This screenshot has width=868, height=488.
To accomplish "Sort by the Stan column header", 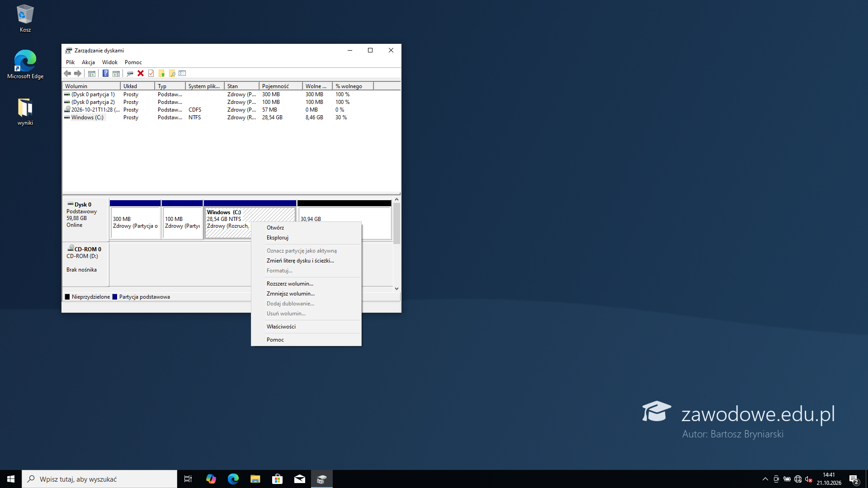I will (241, 86).
